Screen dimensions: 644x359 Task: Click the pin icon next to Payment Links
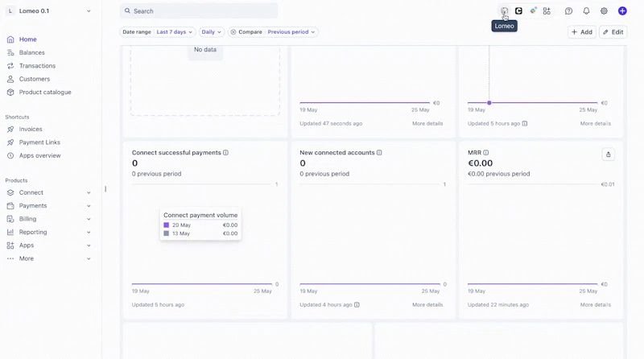point(10,142)
